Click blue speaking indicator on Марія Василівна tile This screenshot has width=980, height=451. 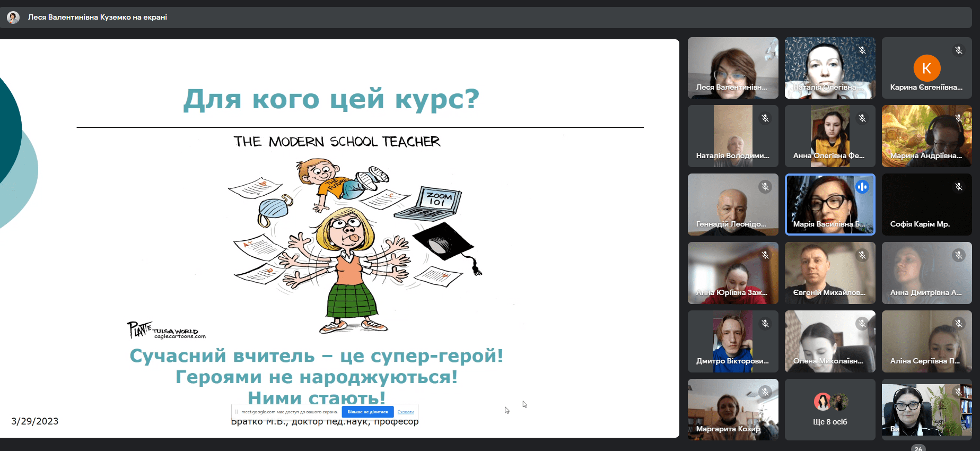862,187
